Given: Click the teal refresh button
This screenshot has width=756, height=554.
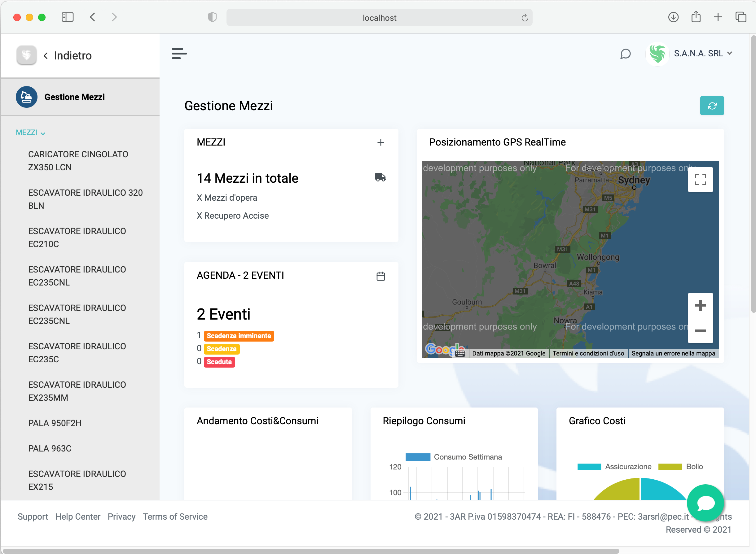Looking at the screenshot, I should pos(712,106).
